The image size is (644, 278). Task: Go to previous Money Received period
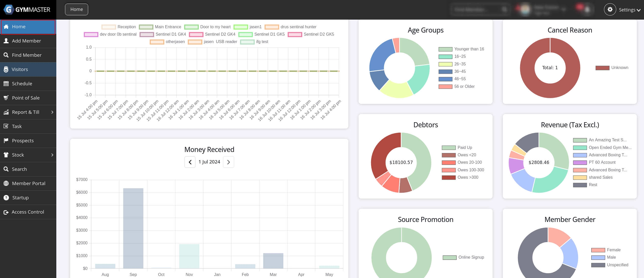coord(190,162)
